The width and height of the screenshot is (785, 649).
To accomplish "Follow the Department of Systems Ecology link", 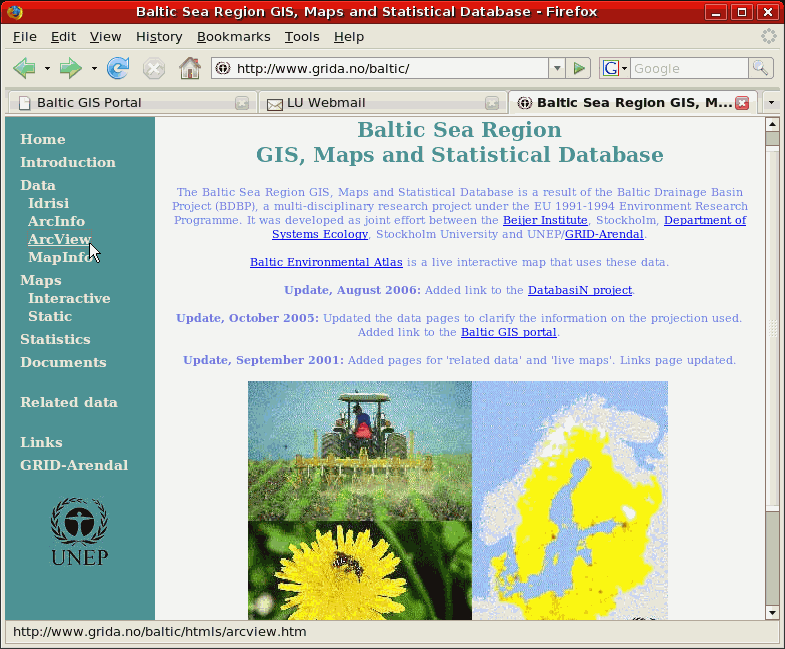I will [320, 234].
